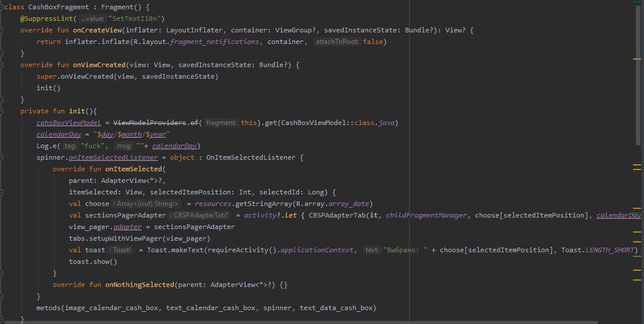Click the object keyword
This screenshot has width=644, height=324.
pos(182,157)
